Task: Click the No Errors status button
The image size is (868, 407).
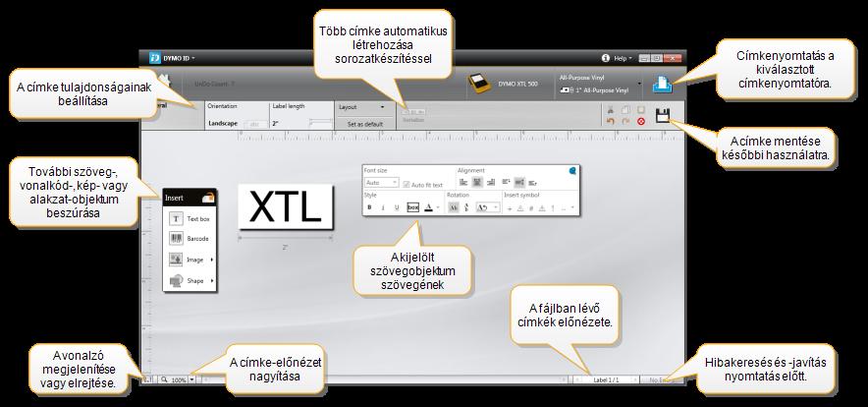Action: click(660, 379)
